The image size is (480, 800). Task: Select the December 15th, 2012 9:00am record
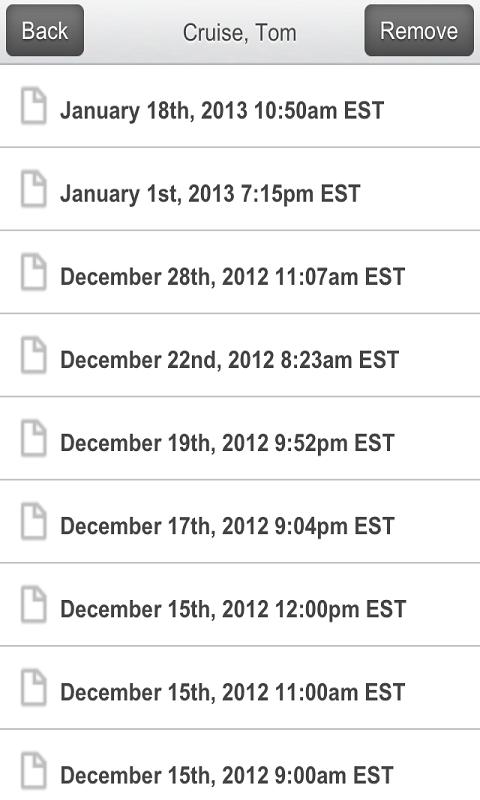pos(240,765)
